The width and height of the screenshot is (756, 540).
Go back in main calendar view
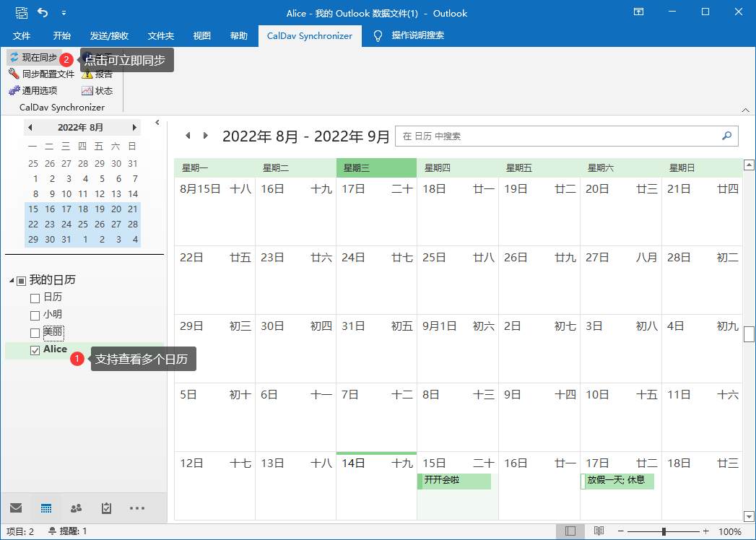pyautogui.click(x=188, y=136)
